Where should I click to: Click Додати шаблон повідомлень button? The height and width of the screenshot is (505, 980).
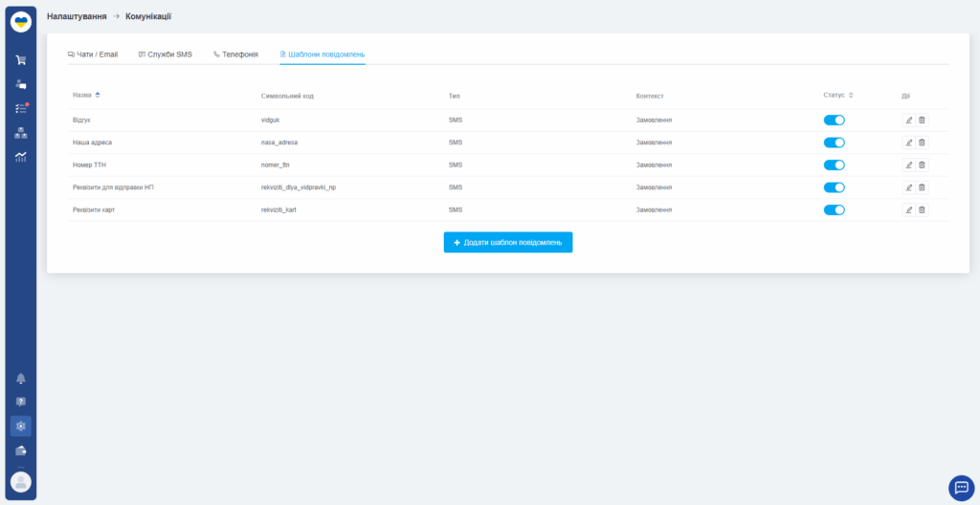(508, 243)
